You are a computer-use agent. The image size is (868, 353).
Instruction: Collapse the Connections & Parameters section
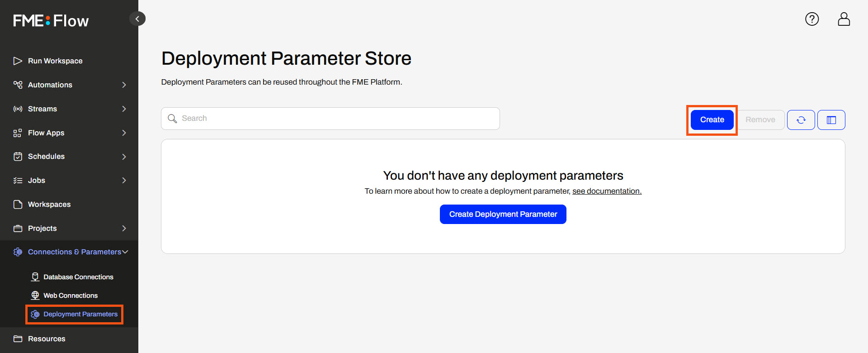125,252
